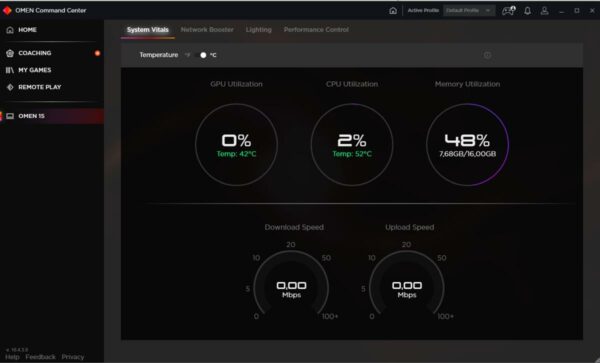Image resolution: width=600 pixels, height=363 pixels.
Task: Switch to the Network Booster tab
Action: click(x=207, y=29)
